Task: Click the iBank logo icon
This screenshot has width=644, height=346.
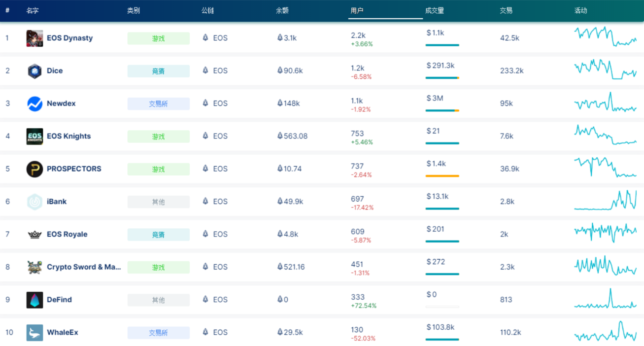Action: tap(34, 202)
